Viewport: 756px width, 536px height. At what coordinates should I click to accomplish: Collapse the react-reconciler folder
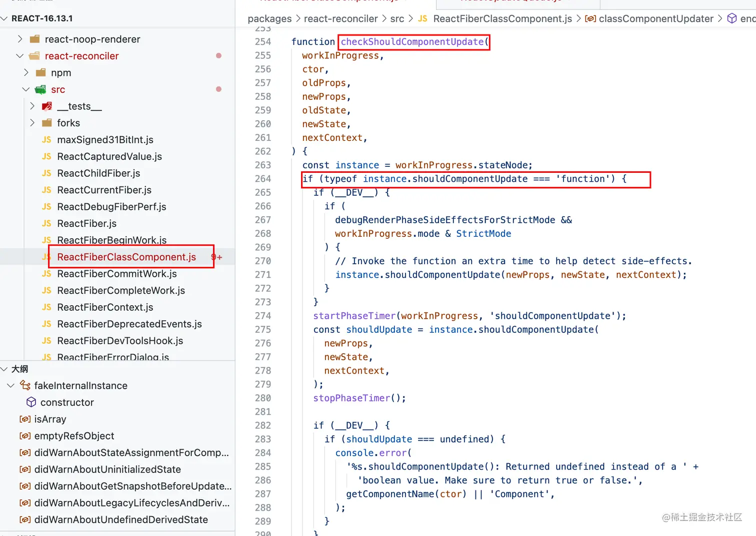coord(20,56)
